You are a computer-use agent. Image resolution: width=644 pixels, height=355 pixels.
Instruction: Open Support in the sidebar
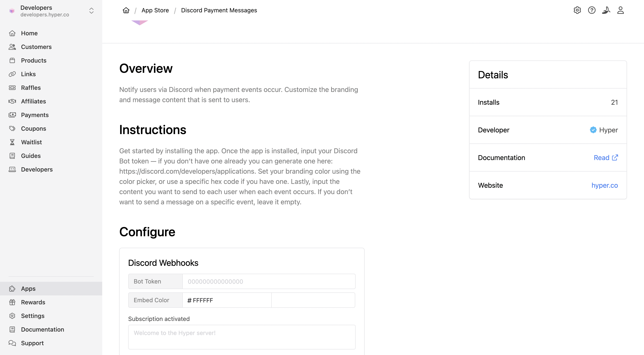(x=32, y=343)
